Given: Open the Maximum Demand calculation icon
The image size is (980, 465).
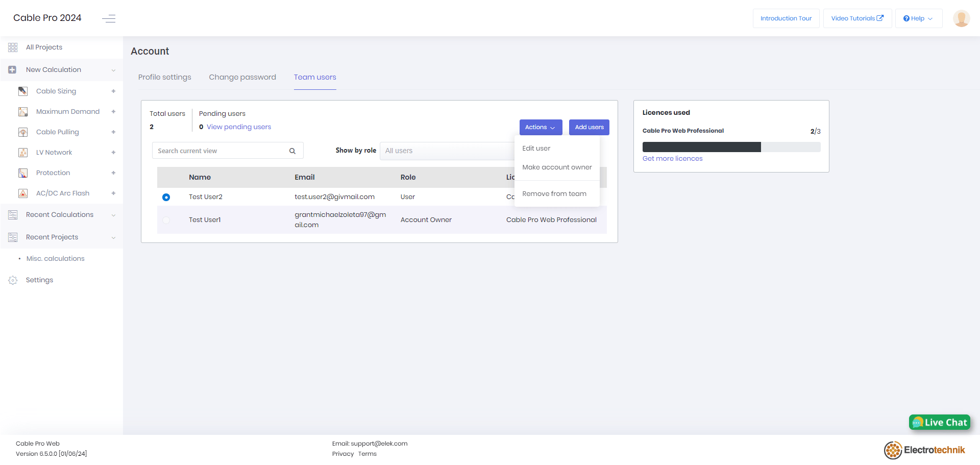Looking at the screenshot, I should (x=22, y=111).
